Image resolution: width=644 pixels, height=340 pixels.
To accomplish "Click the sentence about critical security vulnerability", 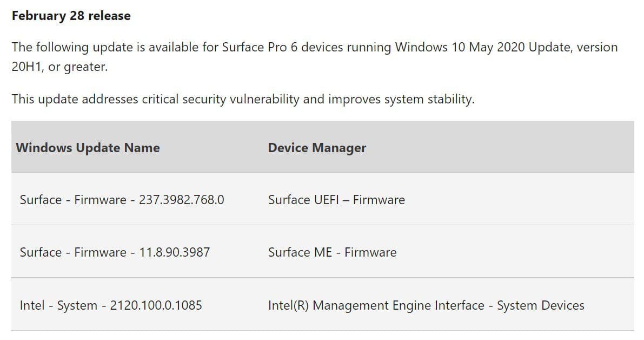I will point(243,99).
